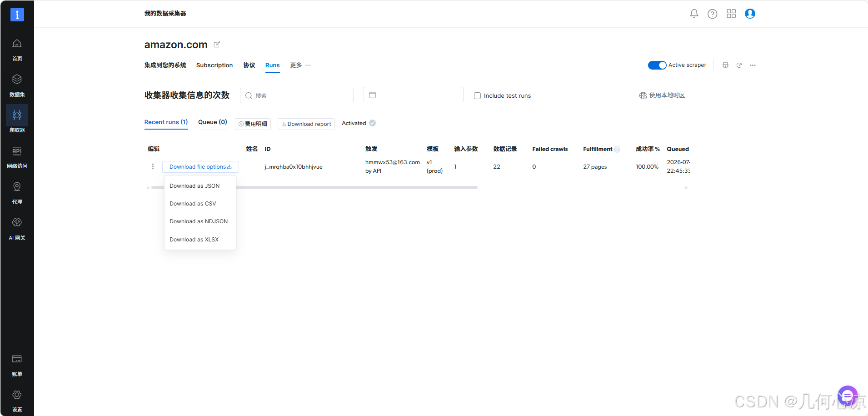Select the Recent runs (1) tab
Image resolution: width=868 pixels, height=416 pixels.
pos(166,122)
